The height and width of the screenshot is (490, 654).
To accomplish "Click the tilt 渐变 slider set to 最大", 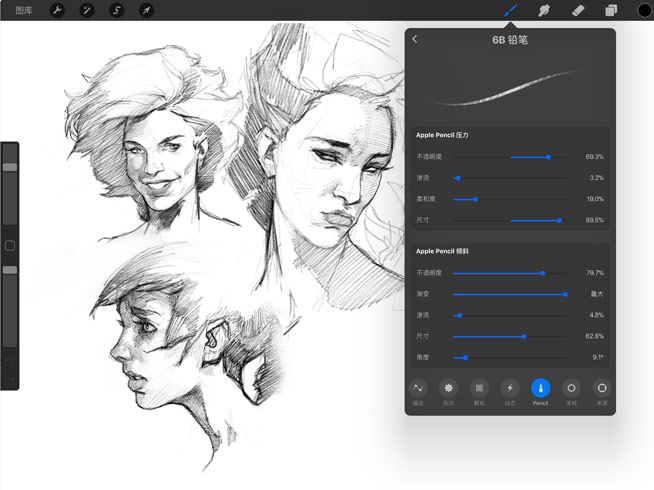I will [x=565, y=294].
